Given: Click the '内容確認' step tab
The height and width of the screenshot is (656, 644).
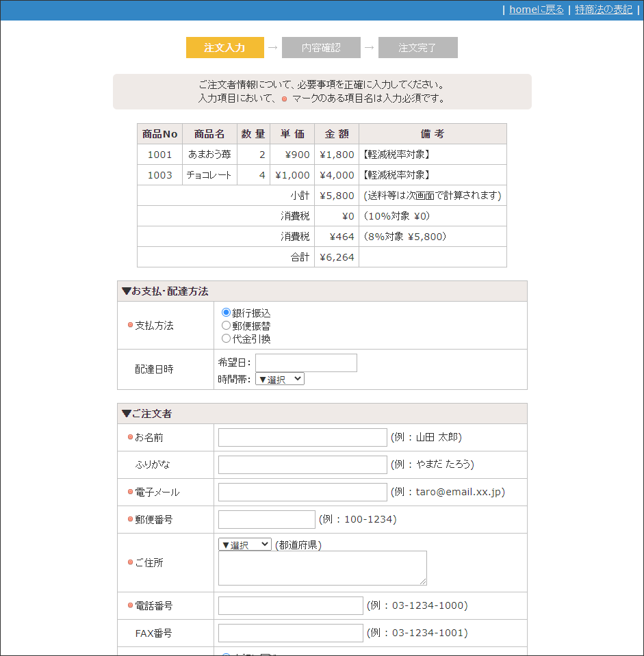Looking at the screenshot, I should (321, 48).
